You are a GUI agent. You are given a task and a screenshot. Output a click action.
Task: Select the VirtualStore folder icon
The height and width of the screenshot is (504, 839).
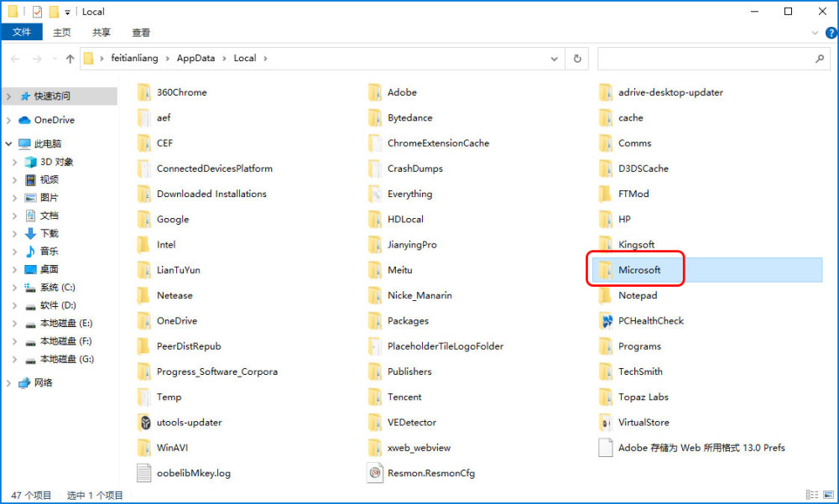tap(605, 422)
